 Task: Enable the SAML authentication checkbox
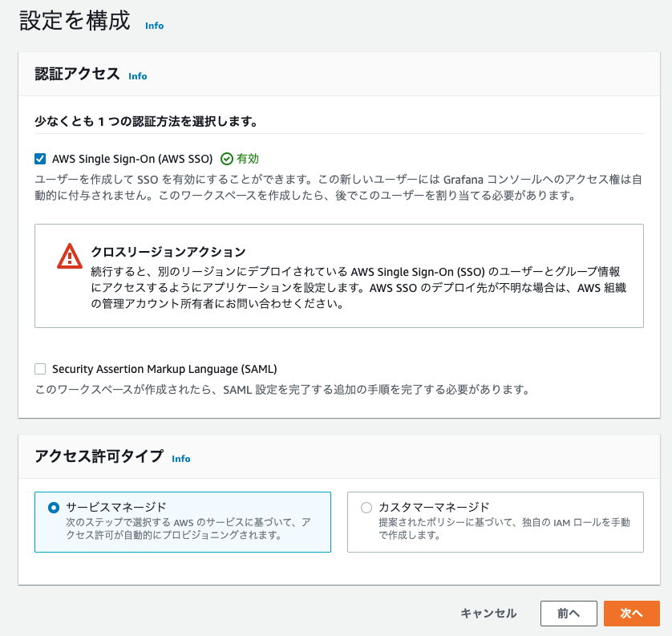click(39, 369)
